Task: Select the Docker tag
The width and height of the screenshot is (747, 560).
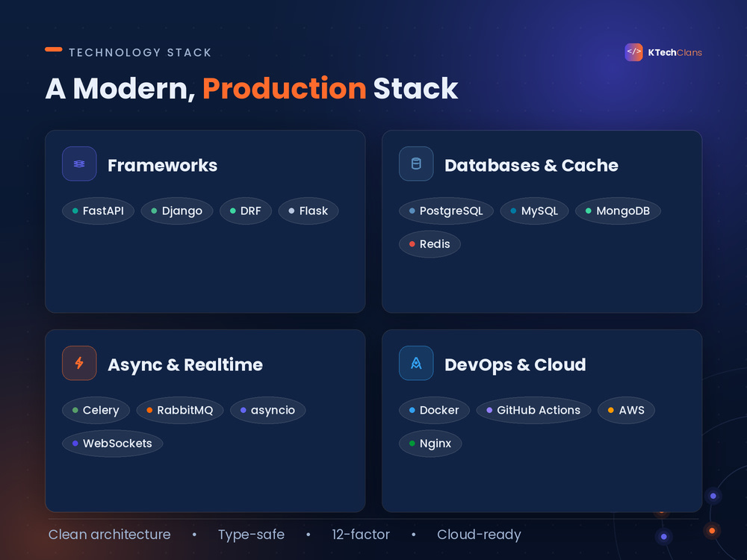Action: click(434, 410)
